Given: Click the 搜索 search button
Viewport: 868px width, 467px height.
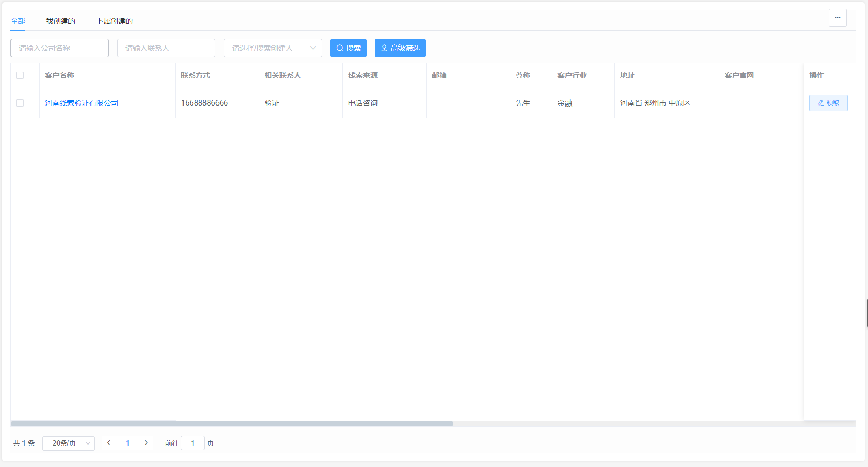Looking at the screenshot, I should coord(348,48).
